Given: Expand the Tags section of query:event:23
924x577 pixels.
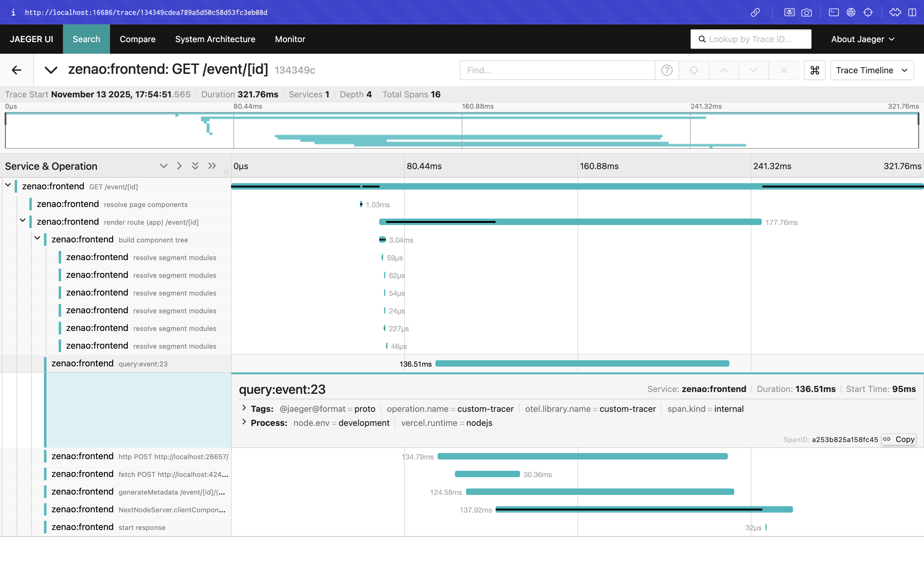Looking at the screenshot, I should 244,408.
